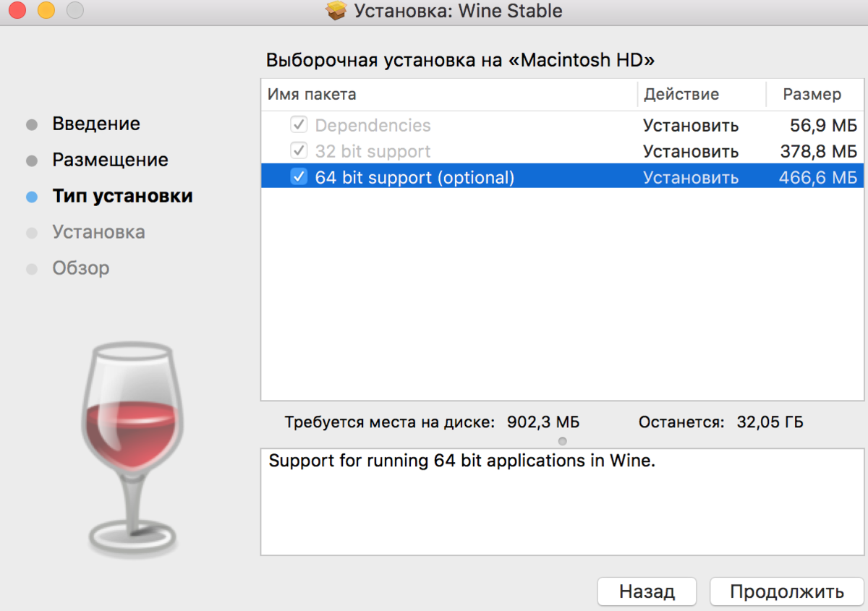Viewport: 868px width, 611px height.
Task: Click the Действие column header
Action: click(702, 94)
